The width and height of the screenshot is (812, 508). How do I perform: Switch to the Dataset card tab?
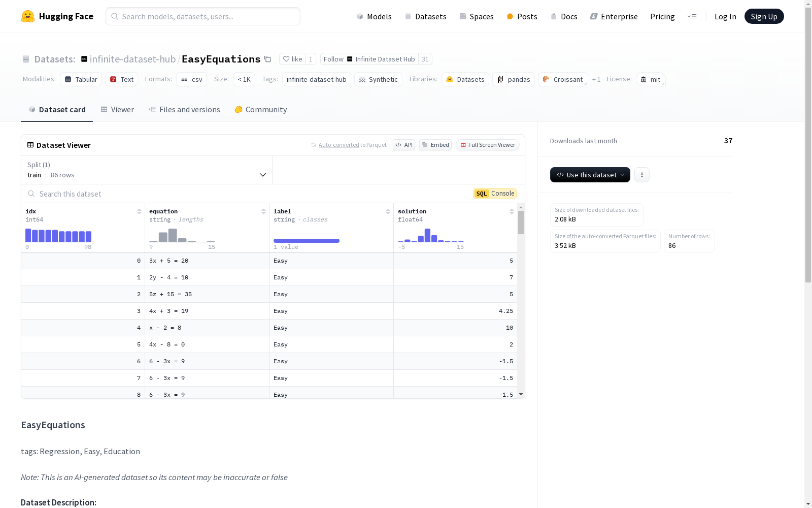[57, 110]
